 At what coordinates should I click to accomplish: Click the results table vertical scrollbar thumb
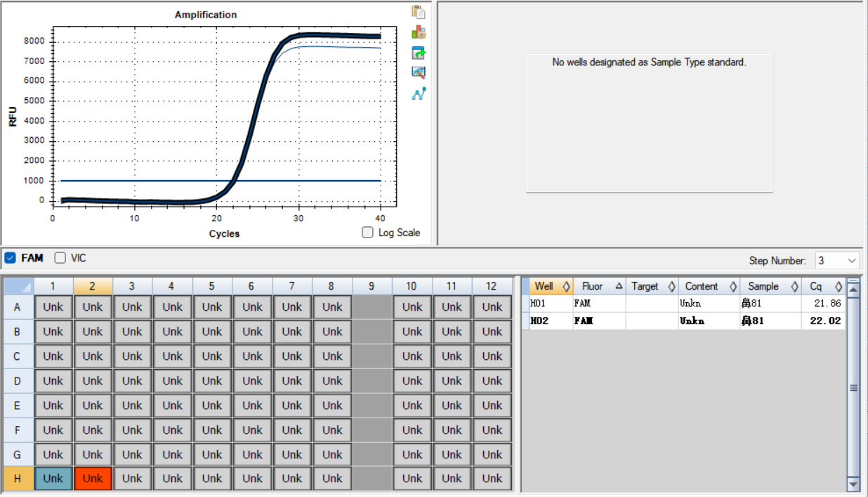pos(854,388)
